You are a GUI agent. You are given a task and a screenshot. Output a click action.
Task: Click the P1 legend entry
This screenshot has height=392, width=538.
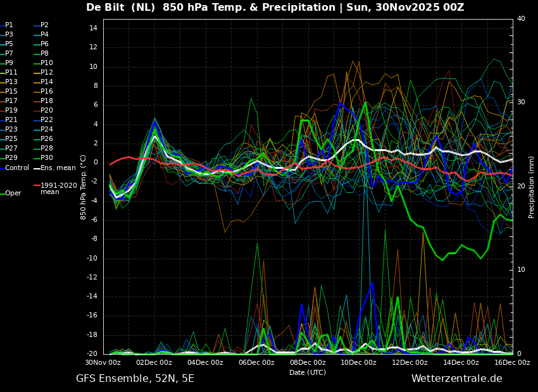click(9, 25)
